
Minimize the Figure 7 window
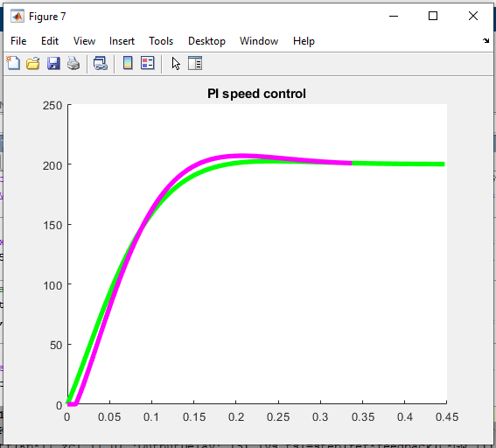[394, 16]
